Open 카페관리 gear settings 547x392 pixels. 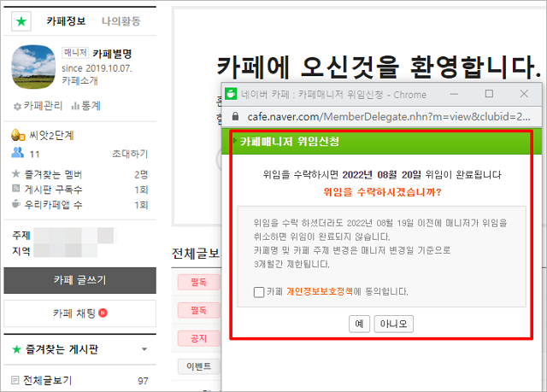tap(17, 106)
